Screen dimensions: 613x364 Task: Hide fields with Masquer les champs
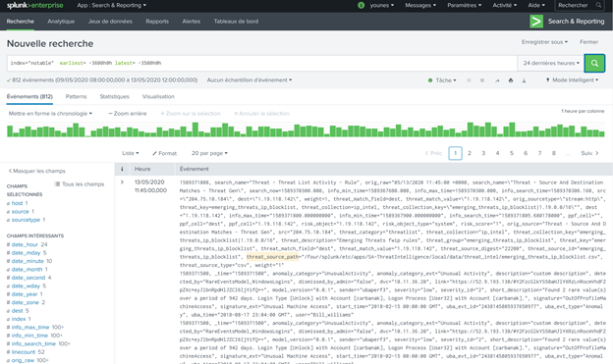pos(37,171)
